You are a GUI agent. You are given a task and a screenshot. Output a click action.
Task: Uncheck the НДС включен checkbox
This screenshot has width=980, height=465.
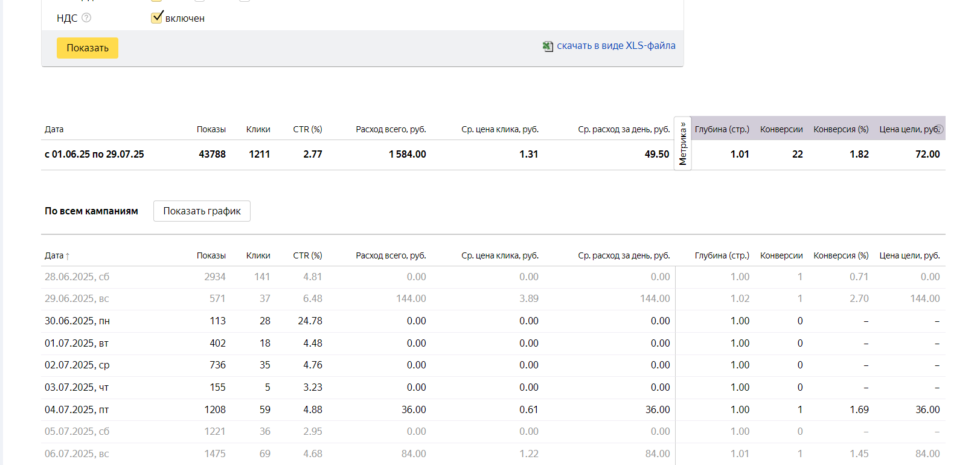click(x=157, y=18)
